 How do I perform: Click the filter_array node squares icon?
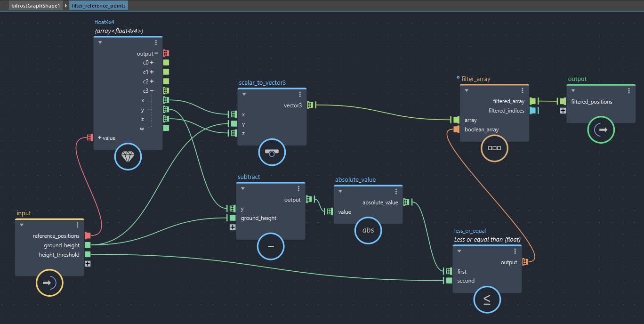(494, 148)
